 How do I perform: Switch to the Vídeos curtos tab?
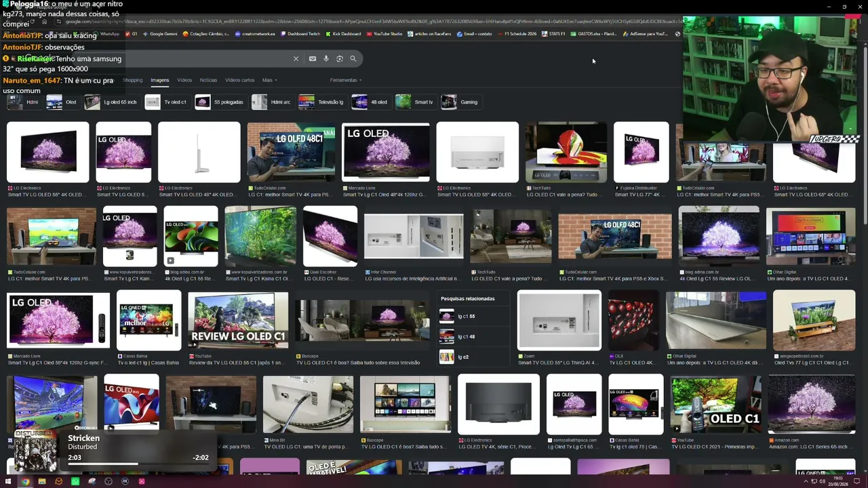[239, 80]
